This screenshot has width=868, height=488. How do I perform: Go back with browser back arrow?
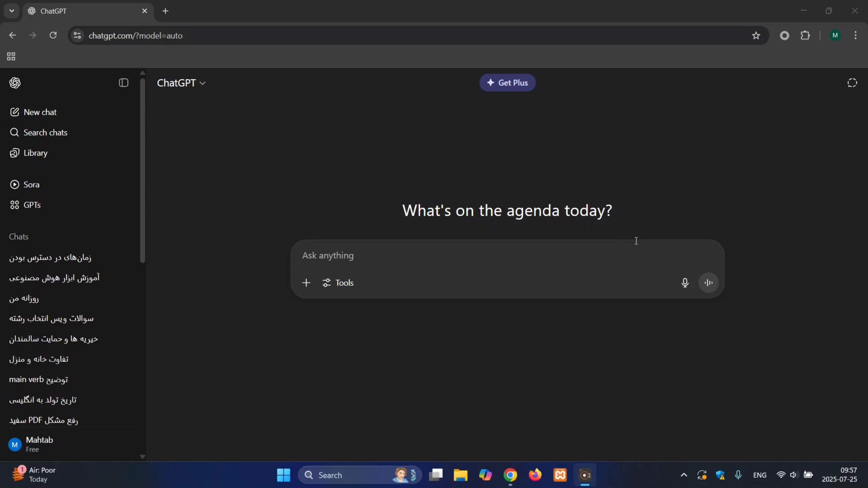(x=13, y=36)
